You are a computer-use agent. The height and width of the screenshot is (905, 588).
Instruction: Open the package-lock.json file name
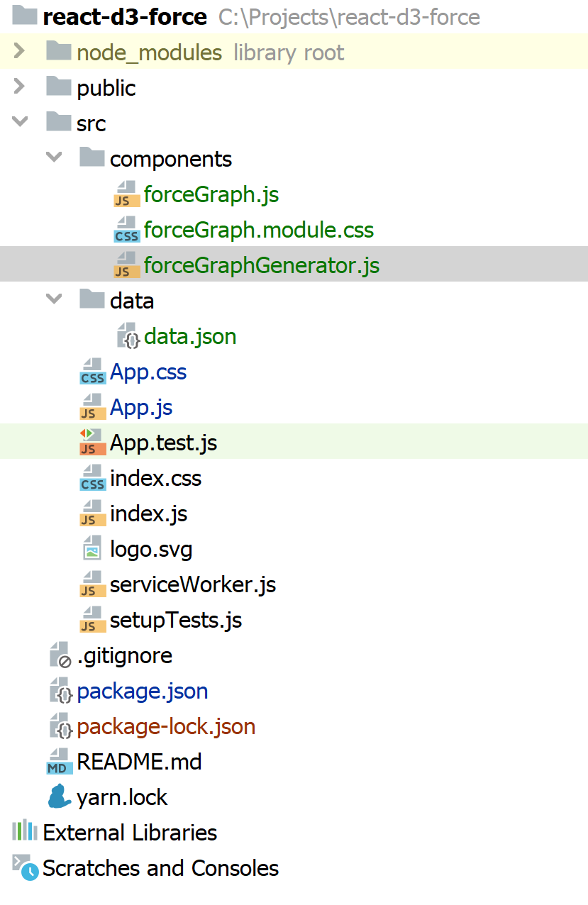coord(166,726)
